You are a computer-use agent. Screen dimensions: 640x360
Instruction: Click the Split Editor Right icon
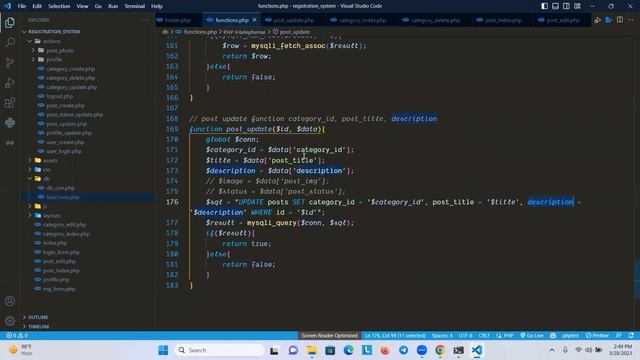[620, 20]
